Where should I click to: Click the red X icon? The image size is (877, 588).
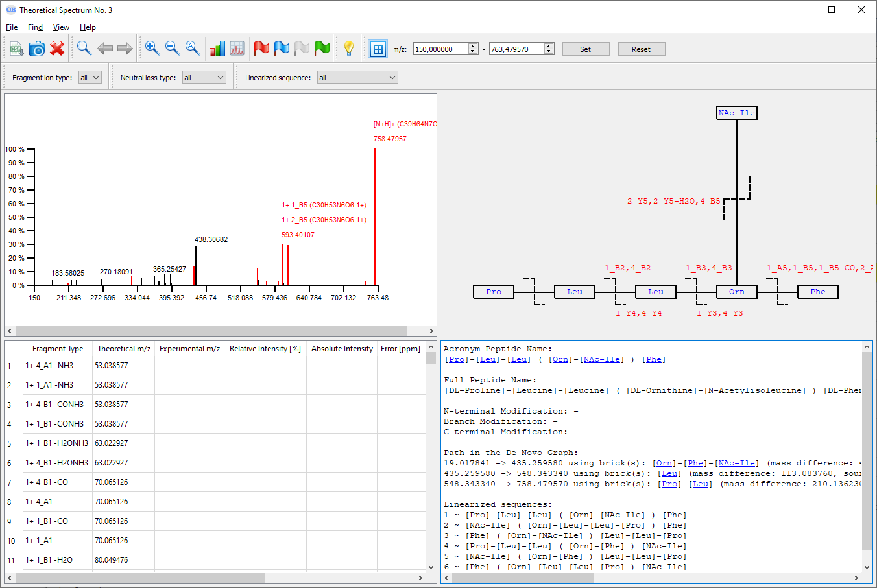coord(57,49)
